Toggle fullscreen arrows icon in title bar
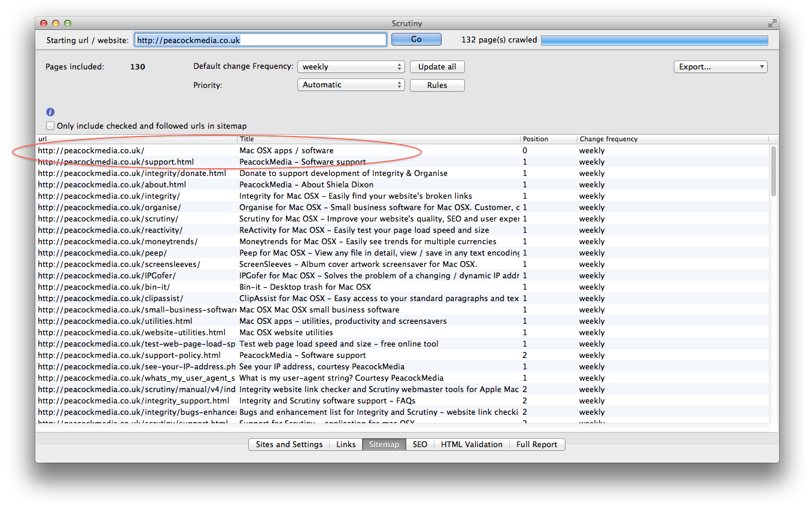 [x=772, y=23]
